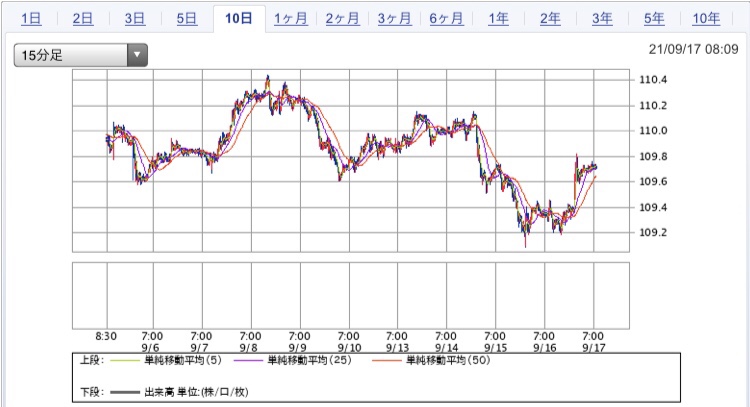Screen dimensions: 750x407
Task: Click the 9/15 date axis label
Action: [x=496, y=348]
